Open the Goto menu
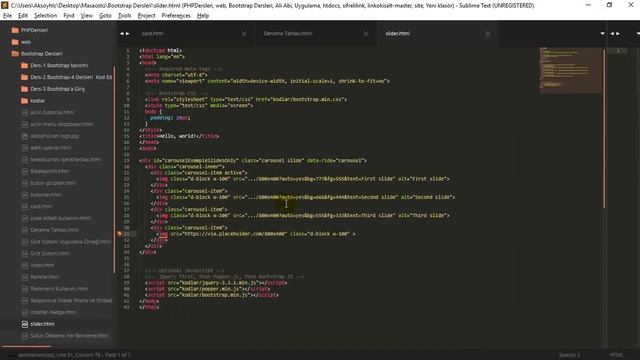Image resolution: width=640 pixels, height=360 pixels. [105, 16]
